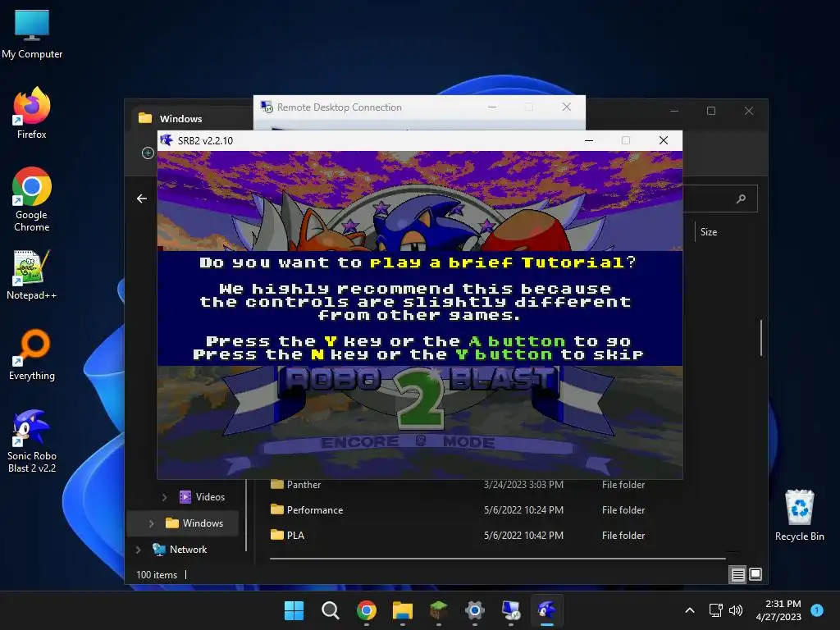
Task: Click the Performance date 5/6/2022 10:24 PM
Action: (523, 510)
